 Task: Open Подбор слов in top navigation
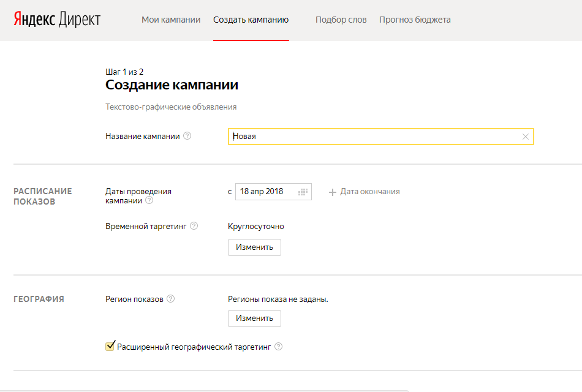pyautogui.click(x=341, y=20)
